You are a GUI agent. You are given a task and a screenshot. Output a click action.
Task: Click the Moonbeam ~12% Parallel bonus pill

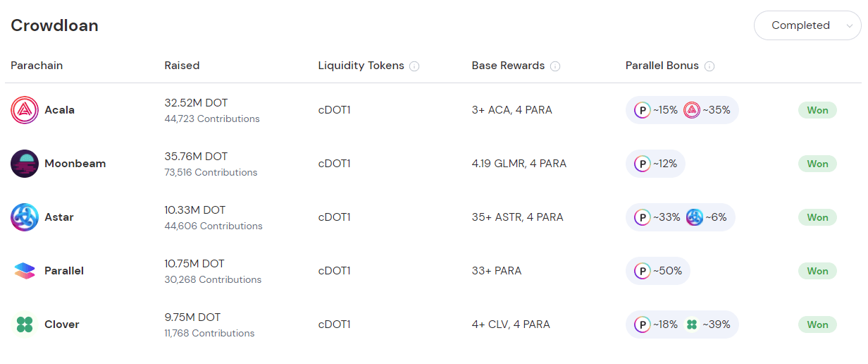[x=655, y=164]
